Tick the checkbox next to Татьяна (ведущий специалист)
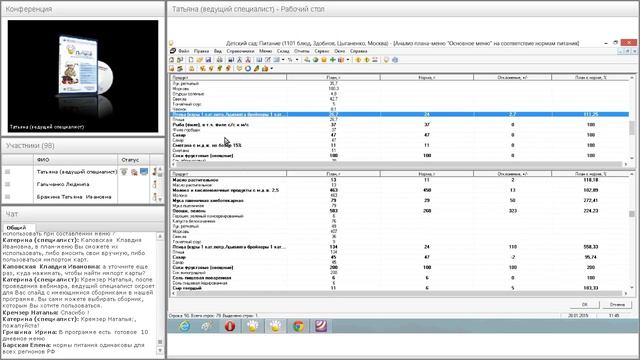Screen dimensions: 640x360 [7, 172]
